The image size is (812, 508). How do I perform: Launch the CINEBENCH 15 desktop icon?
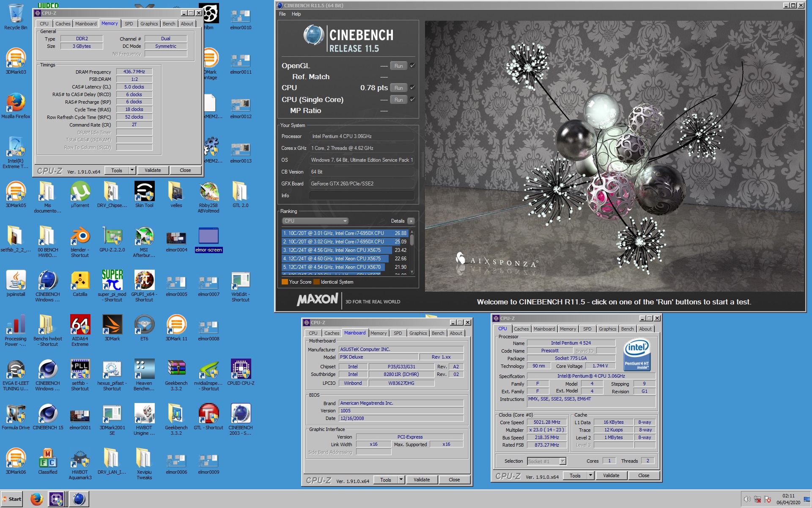(x=48, y=417)
